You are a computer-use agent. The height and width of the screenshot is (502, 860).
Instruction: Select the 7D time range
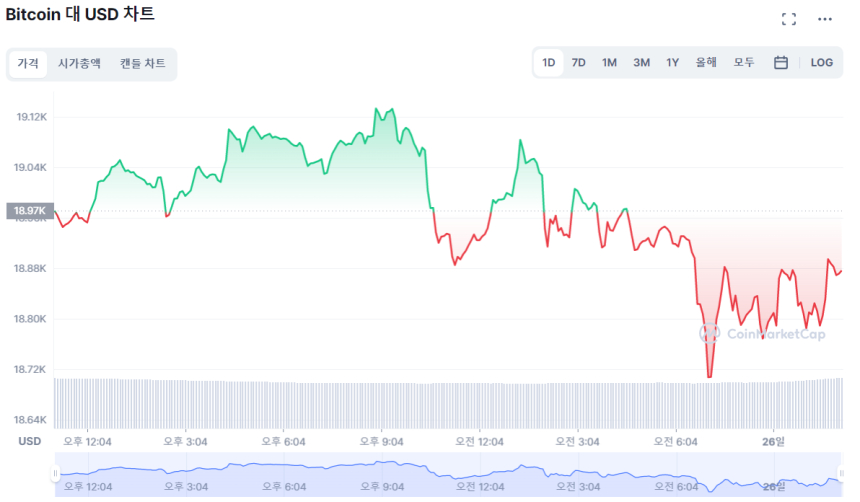point(579,62)
